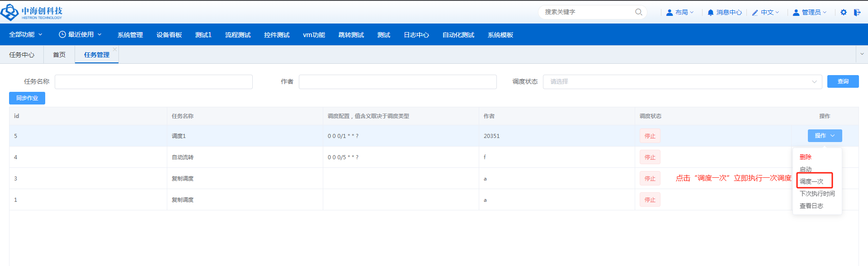Click the search magnifier icon

pyautogui.click(x=638, y=12)
